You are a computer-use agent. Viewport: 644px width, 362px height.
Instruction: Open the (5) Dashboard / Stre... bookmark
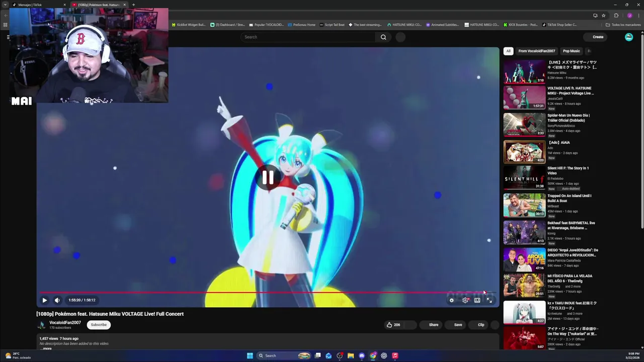pos(228,25)
